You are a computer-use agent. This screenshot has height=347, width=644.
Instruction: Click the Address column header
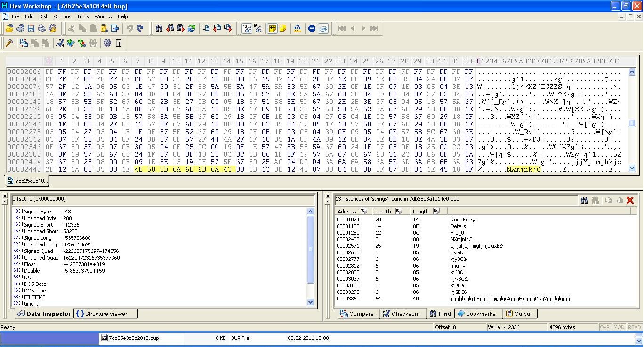354,211
